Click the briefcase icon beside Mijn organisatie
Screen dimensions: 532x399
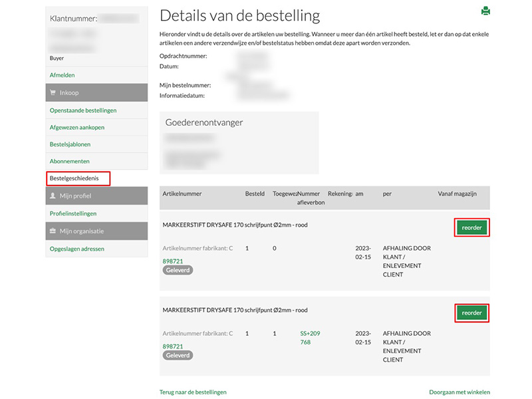point(53,231)
